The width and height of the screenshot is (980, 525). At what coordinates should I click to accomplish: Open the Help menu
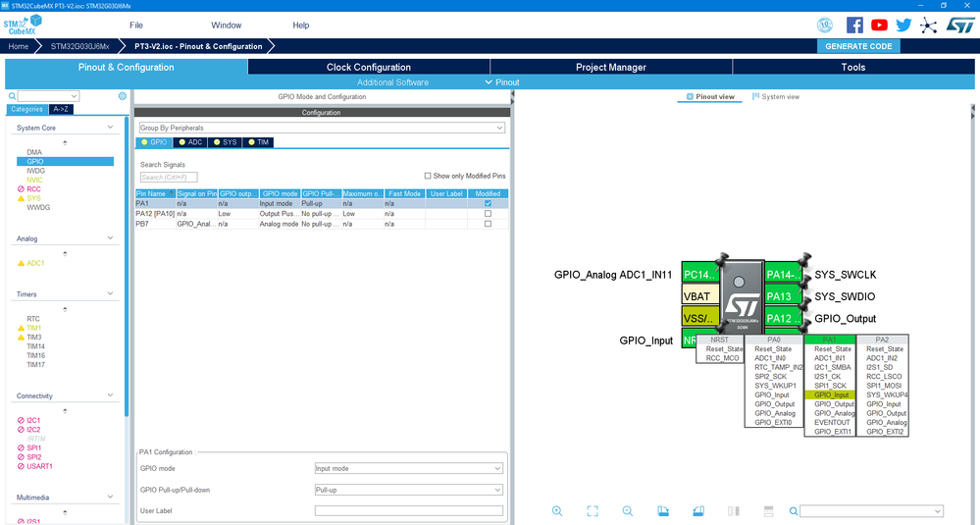[x=300, y=25]
